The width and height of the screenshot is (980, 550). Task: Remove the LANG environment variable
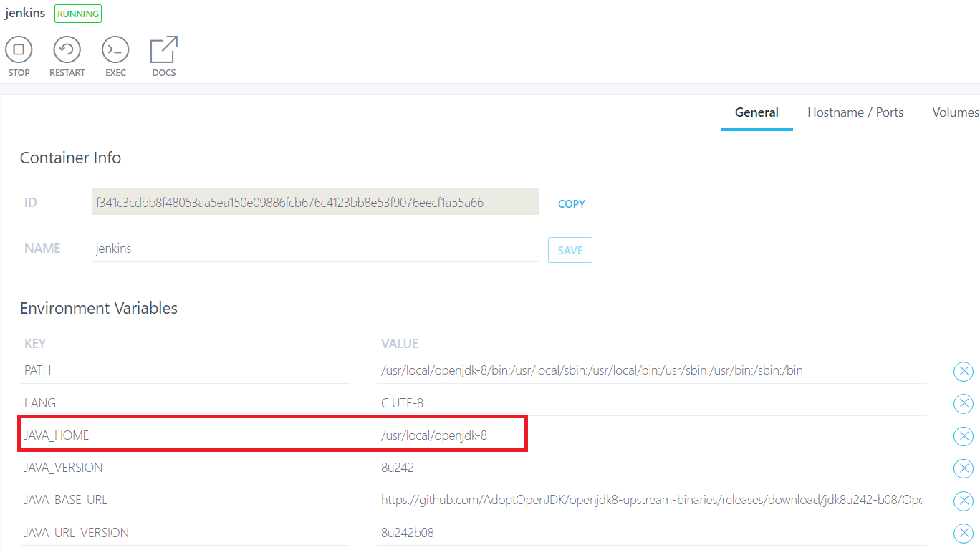click(x=964, y=403)
